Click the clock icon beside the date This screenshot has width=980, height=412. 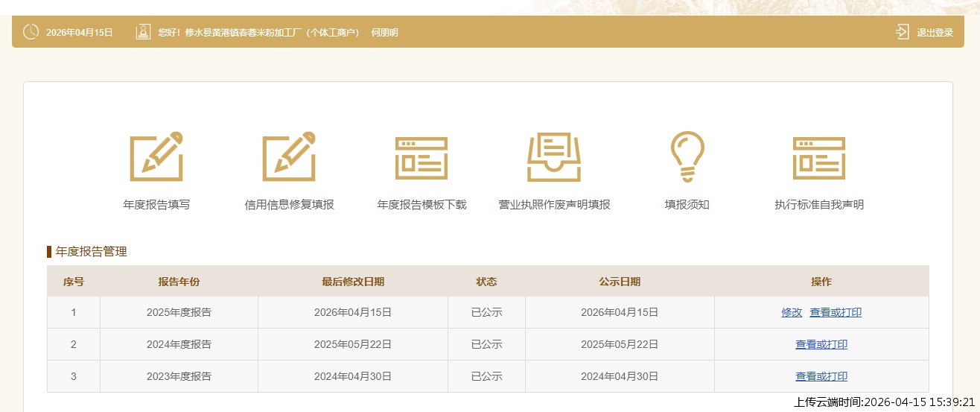pos(31,32)
